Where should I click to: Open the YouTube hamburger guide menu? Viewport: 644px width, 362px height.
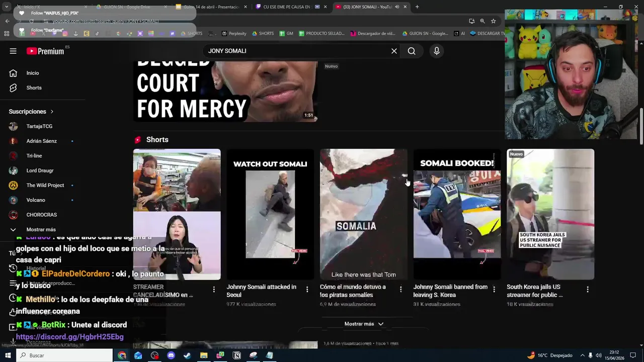[x=13, y=51]
